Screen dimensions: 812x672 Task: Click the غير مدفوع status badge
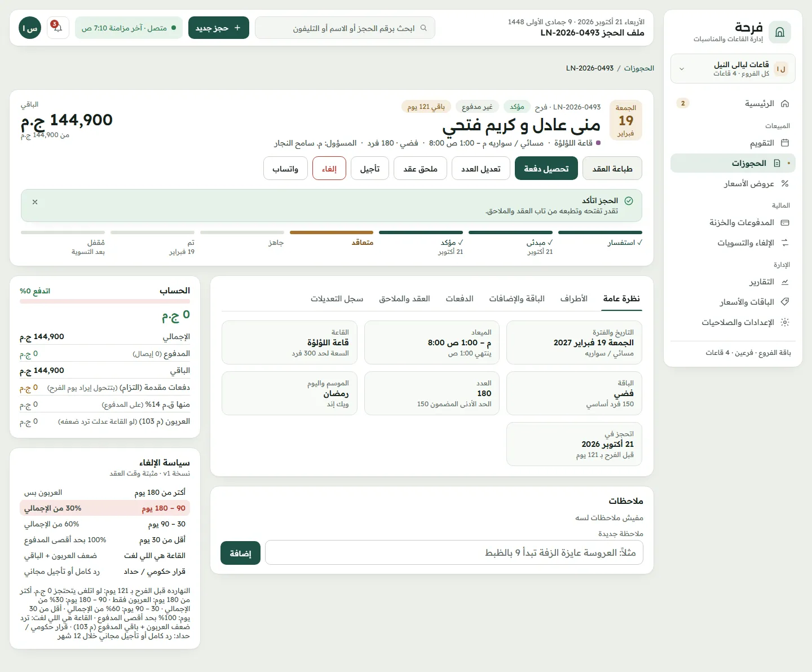pos(477,107)
